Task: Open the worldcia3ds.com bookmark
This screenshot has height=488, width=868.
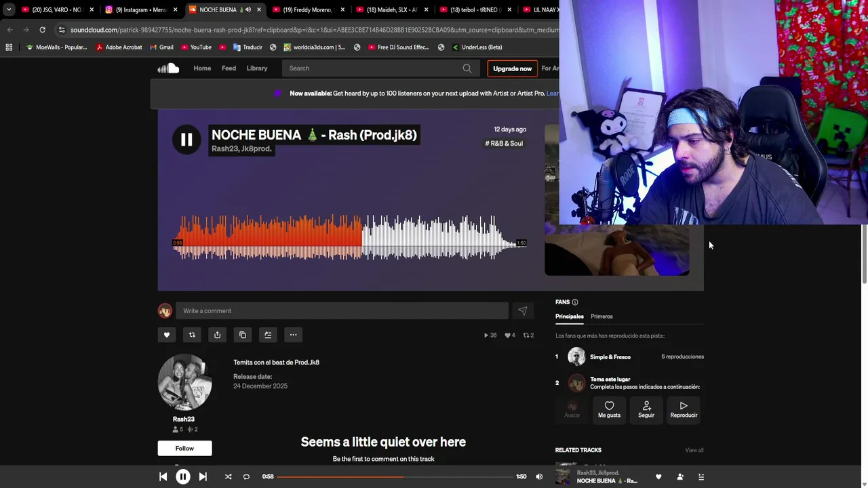Action: (315, 47)
